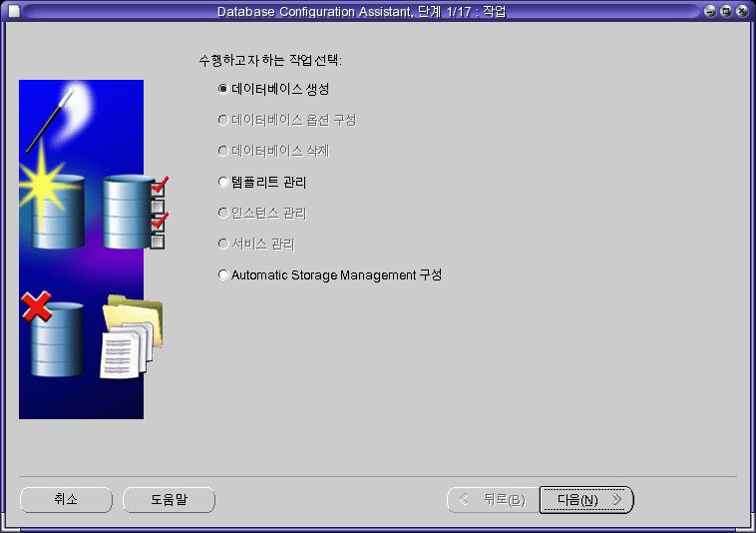Image resolution: width=756 pixels, height=533 pixels.
Task: Pick the 데이터베이스 삭제 radio option
Action: [x=222, y=151]
